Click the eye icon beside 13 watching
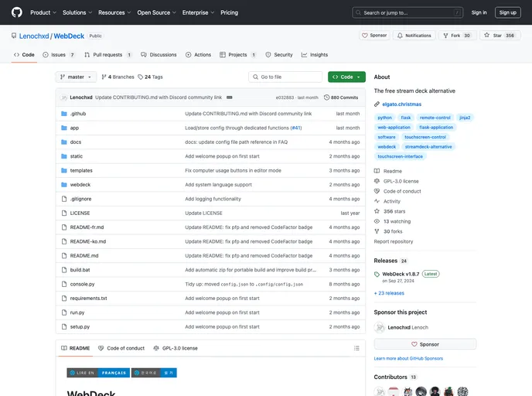This screenshot has height=396, width=532. (x=377, y=221)
